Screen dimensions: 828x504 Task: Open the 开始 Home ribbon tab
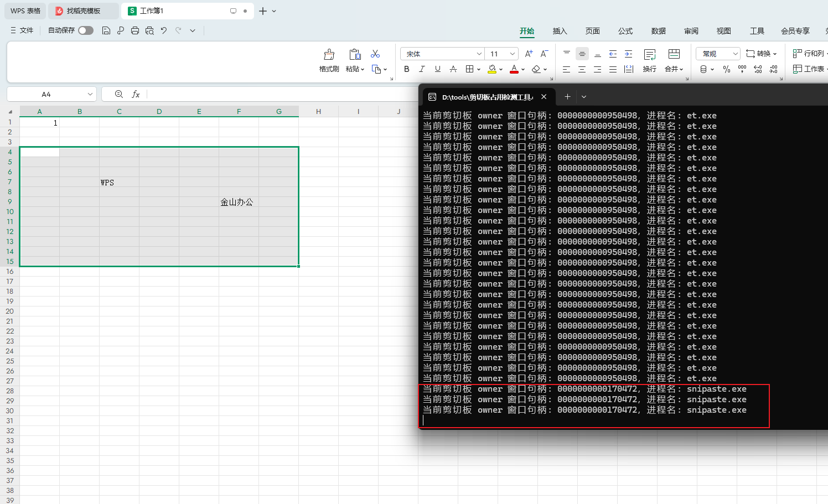(527, 31)
